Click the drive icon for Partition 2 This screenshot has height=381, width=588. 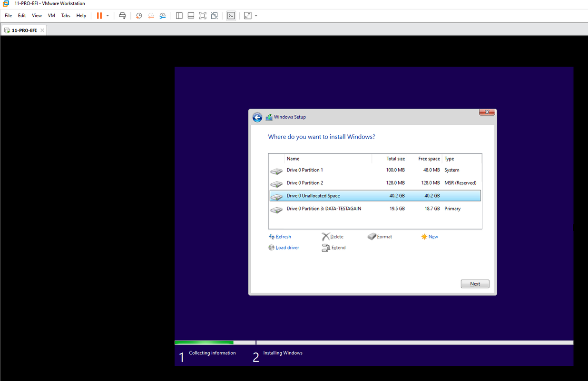[x=276, y=184]
